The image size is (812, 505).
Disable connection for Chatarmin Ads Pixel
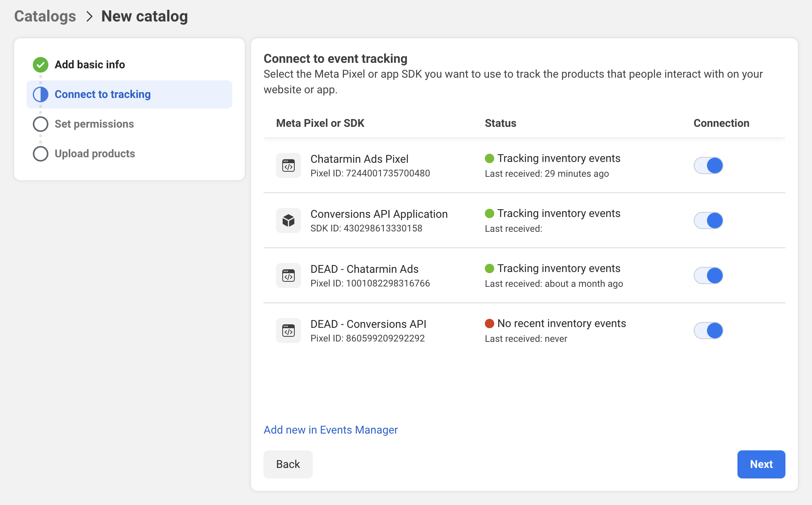708,165
